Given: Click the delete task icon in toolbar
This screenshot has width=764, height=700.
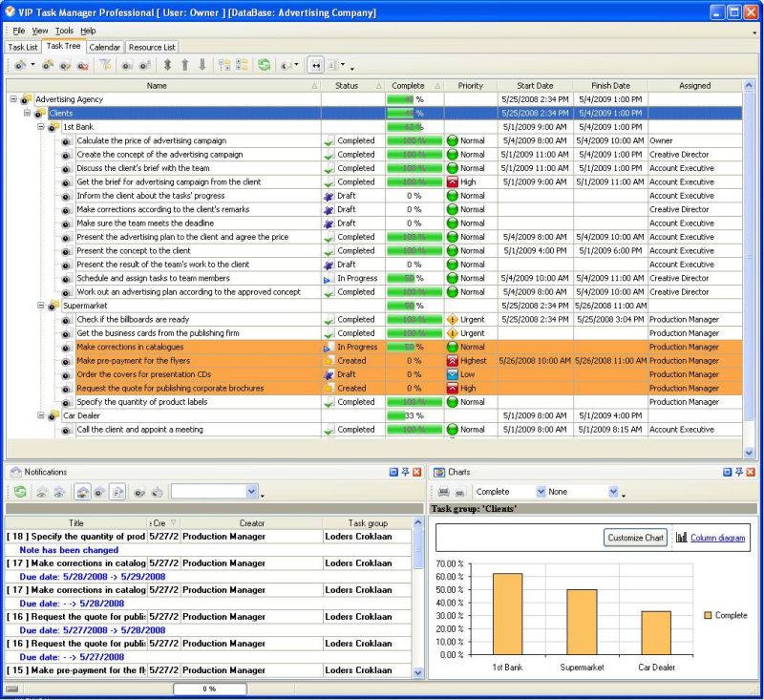Looking at the screenshot, I should 82,66.
